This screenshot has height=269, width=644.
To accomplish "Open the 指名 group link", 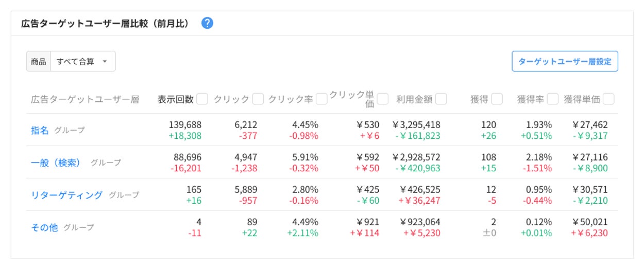I will [x=40, y=130].
